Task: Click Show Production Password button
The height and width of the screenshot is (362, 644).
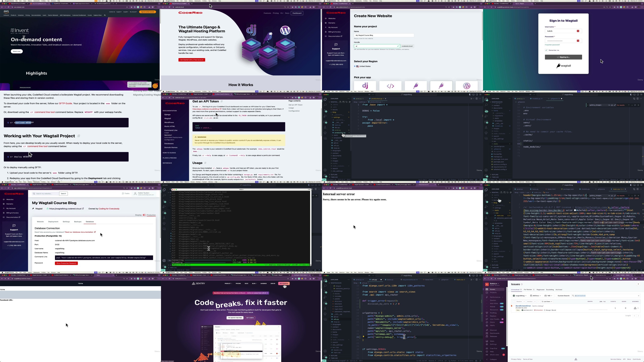Action: [66, 263]
